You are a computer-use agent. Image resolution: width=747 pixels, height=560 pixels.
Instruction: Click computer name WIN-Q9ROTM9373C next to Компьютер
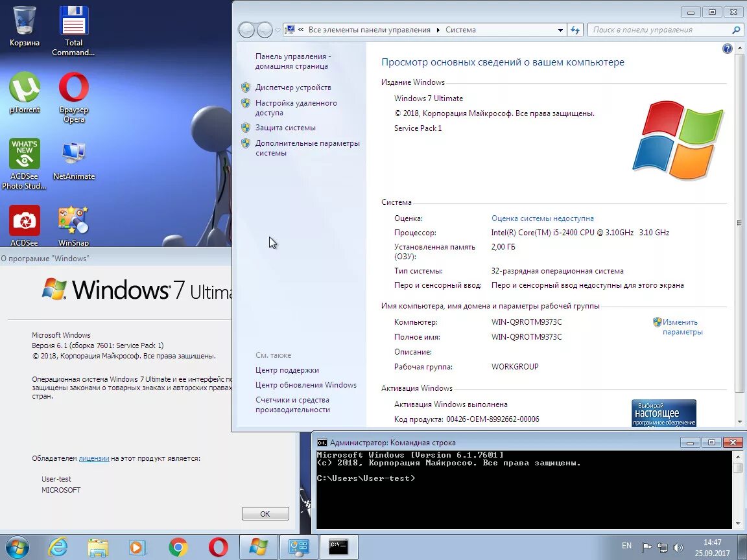[527, 322]
